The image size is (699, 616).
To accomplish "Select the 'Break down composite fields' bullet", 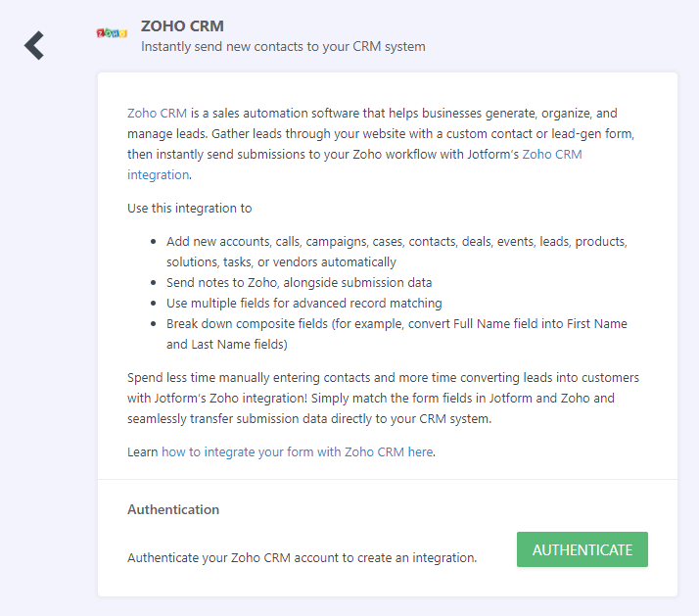I will tap(396, 323).
